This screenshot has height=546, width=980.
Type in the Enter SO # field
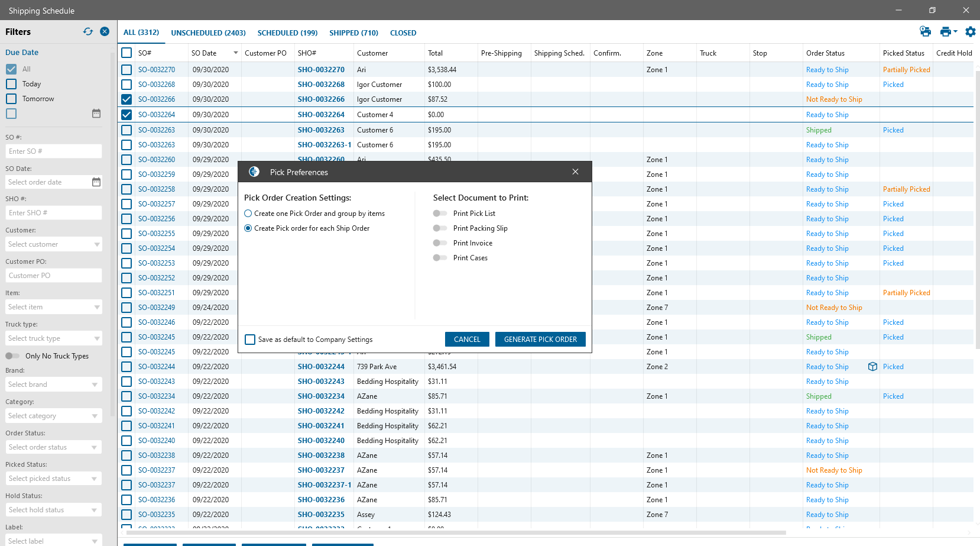click(x=54, y=151)
